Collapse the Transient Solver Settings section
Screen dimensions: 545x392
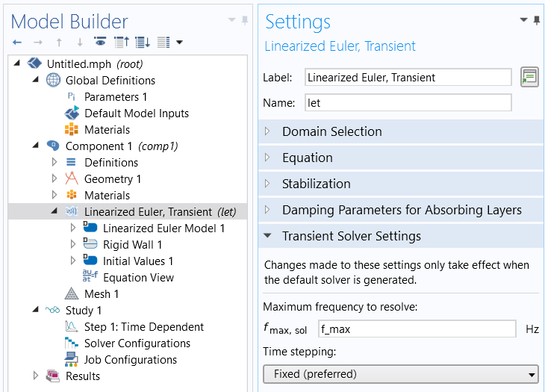(351, 236)
